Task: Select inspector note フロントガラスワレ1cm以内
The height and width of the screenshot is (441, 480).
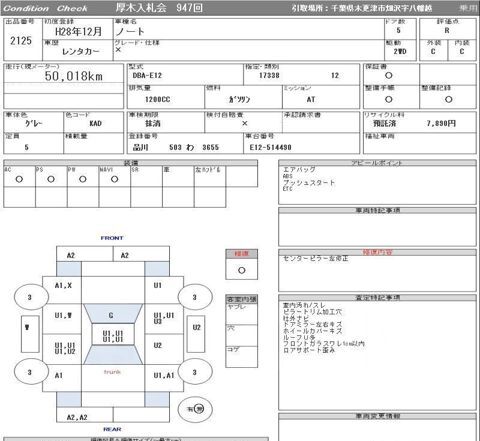Action: 324,344
